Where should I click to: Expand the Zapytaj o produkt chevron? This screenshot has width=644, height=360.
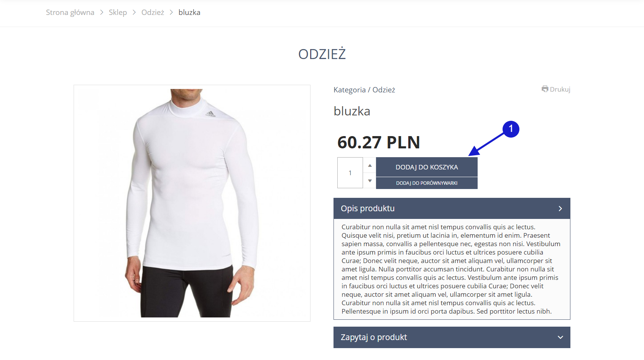[x=560, y=337]
